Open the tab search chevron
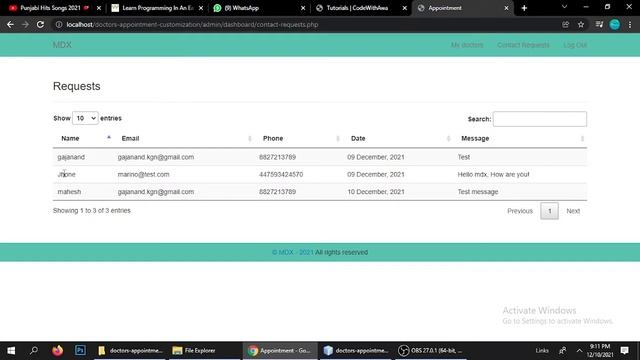Screen dimensions: 640x360 pyautogui.click(x=564, y=7)
